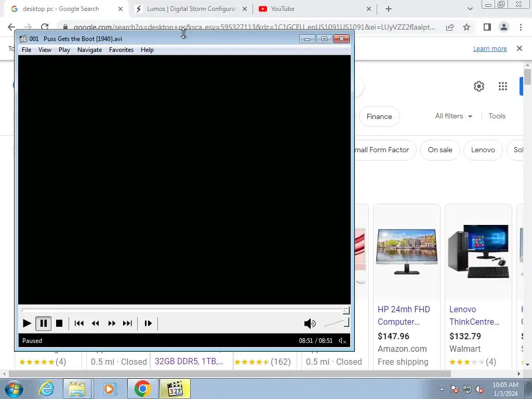The width and height of the screenshot is (532, 399).
Task: Increase playback speed with fast-forward icon
Action: 112,323
